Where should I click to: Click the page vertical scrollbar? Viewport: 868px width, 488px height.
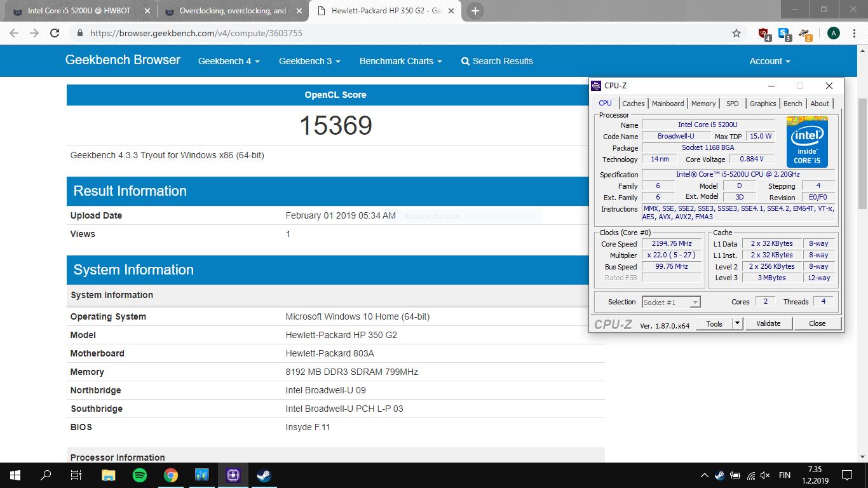click(862, 152)
